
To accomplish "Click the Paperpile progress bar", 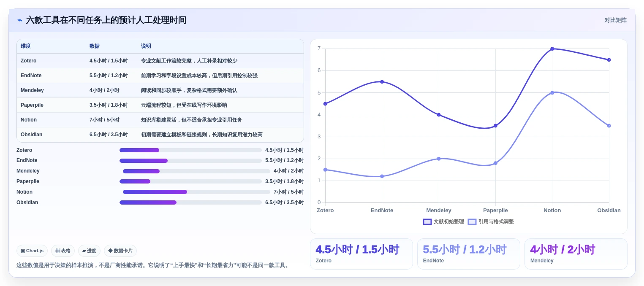I will (x=190, y=181).
